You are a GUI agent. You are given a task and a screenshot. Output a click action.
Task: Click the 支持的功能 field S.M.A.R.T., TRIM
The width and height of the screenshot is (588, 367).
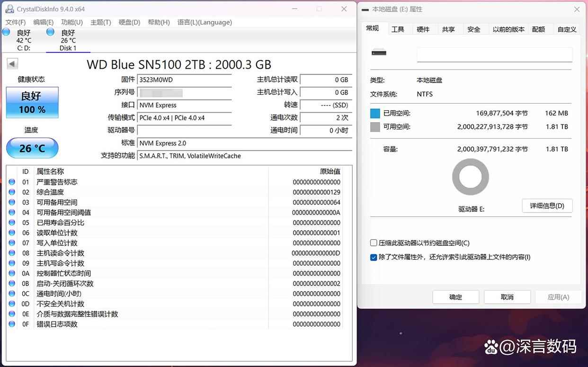pyautogui.click(x=244, y=156)
